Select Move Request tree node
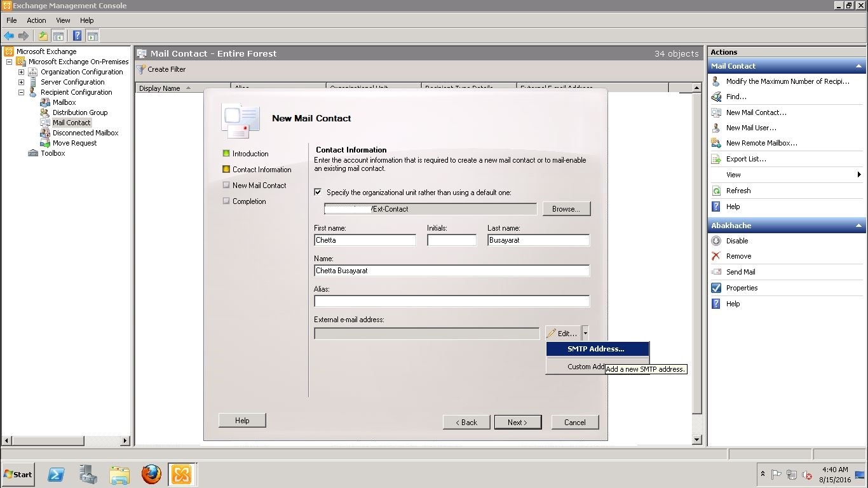The width and height of the screenshot is (868, 488). click(x=74, y=143)
